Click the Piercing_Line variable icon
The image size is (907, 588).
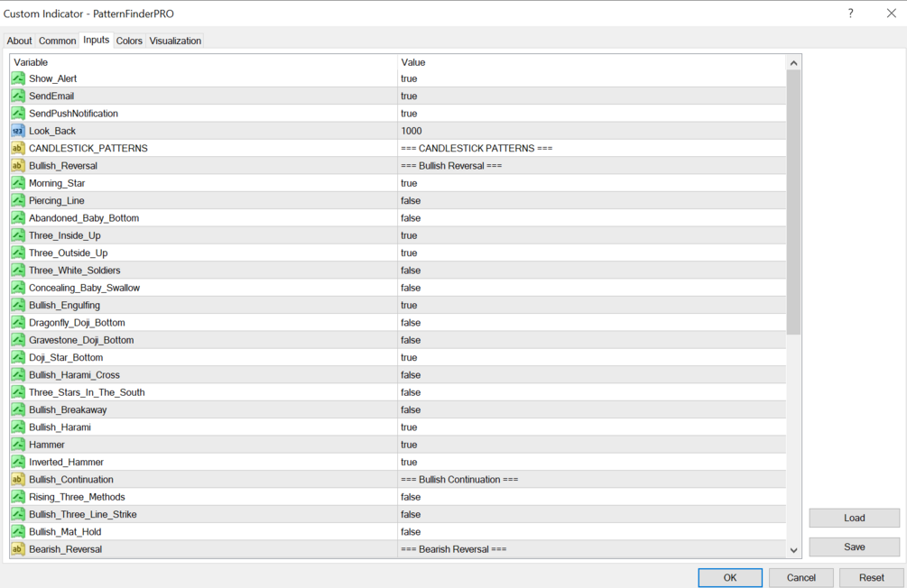click(18, 200)
